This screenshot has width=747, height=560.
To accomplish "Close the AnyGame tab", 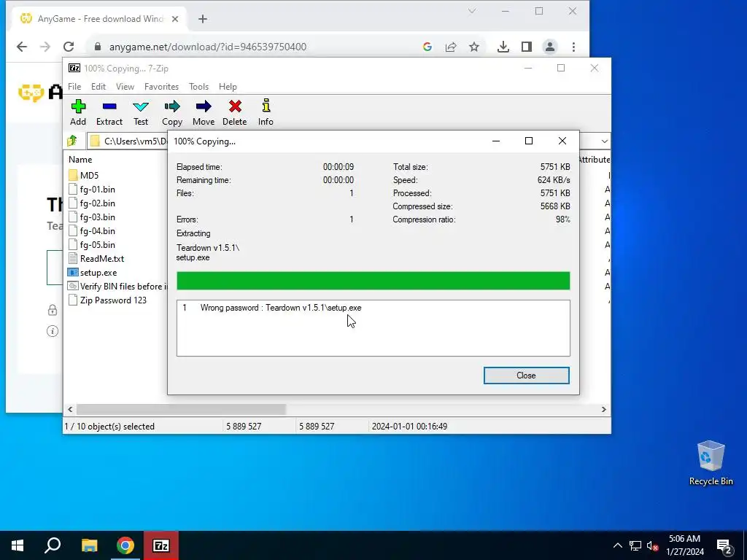I will (175, 19).
